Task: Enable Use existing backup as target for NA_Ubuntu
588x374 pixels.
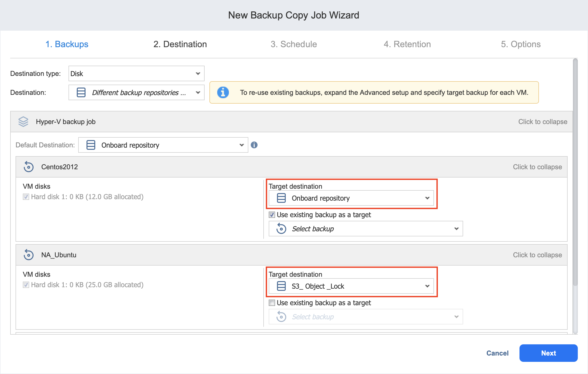Action: 271,303
